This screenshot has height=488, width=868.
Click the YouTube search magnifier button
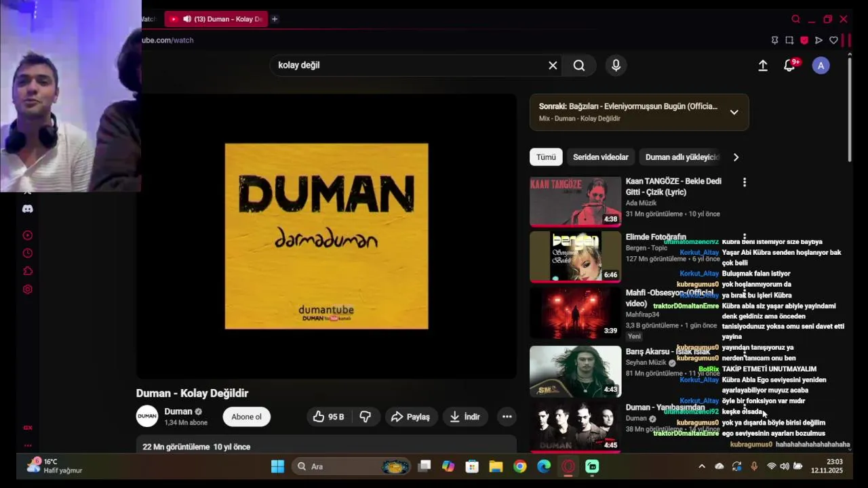point(579,65)
